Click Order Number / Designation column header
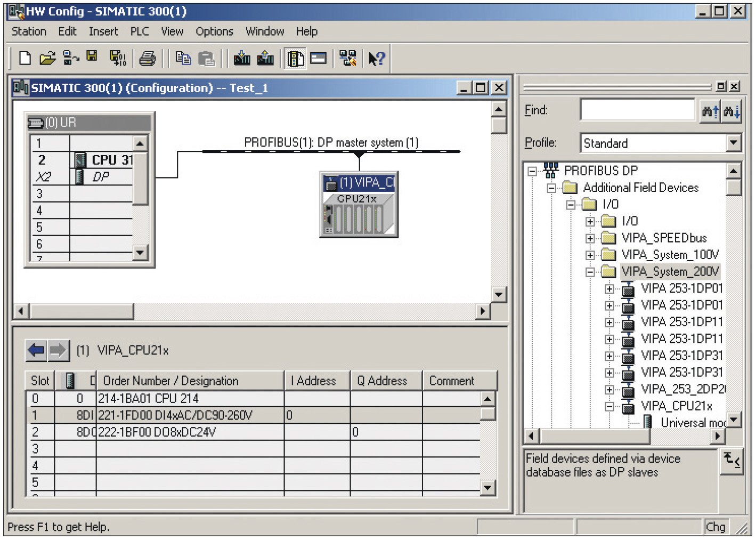The width and height of the screenshot is (756, 540). coord(190,381)
